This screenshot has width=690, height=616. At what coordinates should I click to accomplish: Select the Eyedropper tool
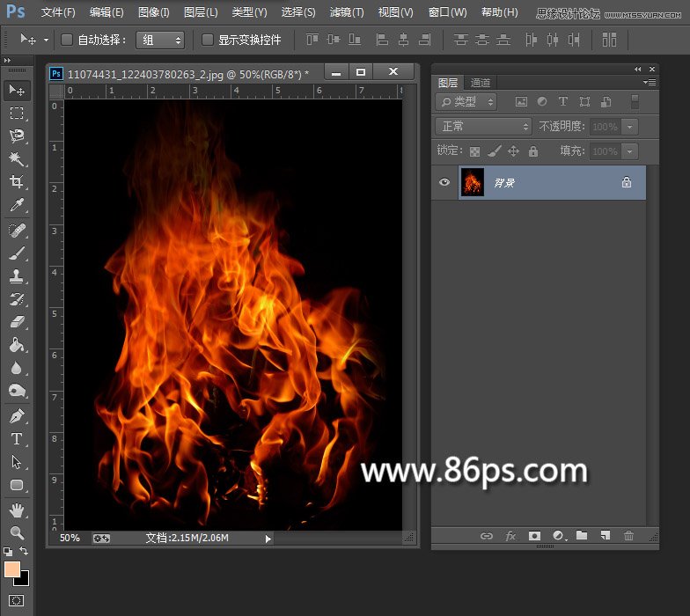pos(17,206)
